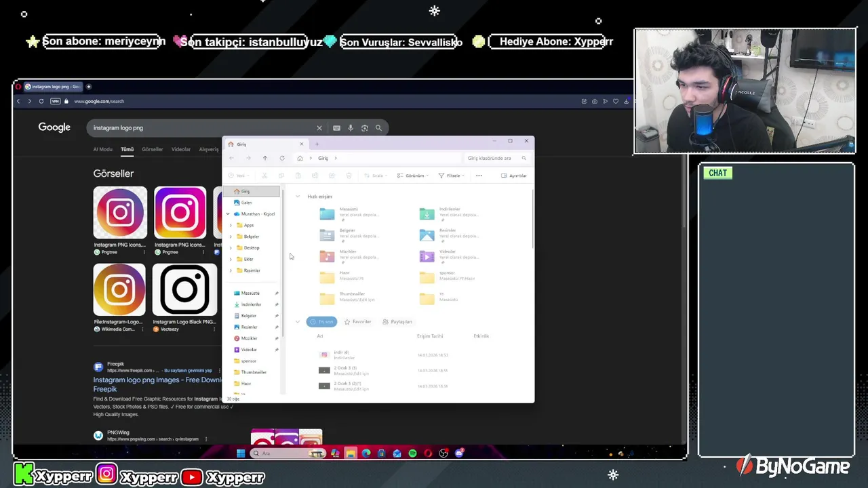Viewport: 868px width, 488px height.
Task: Open a new Opera browser tab
Action: coord(89,87)
